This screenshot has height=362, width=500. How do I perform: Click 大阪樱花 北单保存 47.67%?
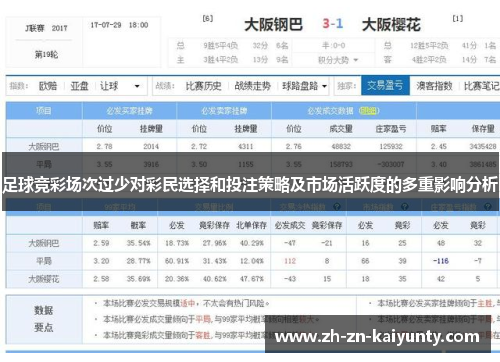coord(252,279)
